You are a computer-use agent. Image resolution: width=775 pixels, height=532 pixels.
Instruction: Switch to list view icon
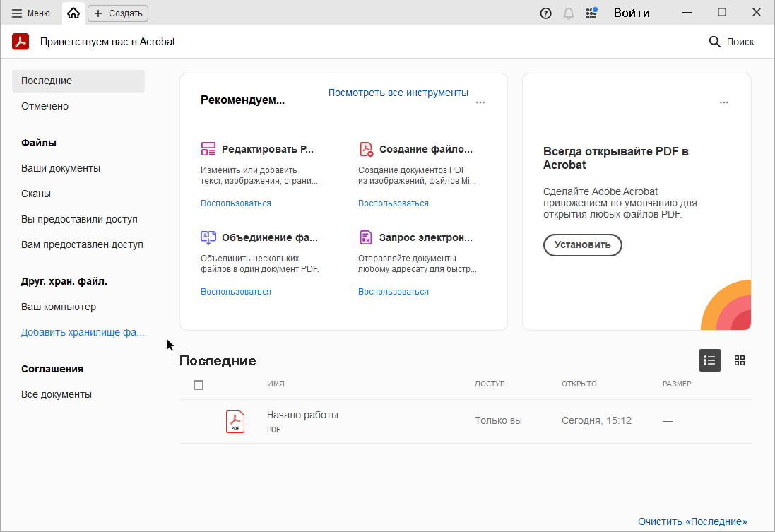[710, 360]
